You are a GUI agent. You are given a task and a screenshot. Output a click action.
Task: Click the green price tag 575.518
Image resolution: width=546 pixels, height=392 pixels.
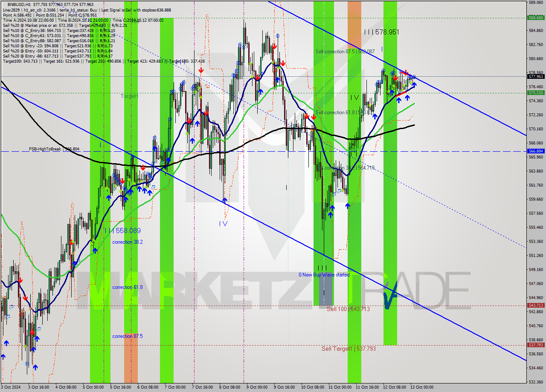click(x=536, y=92)
